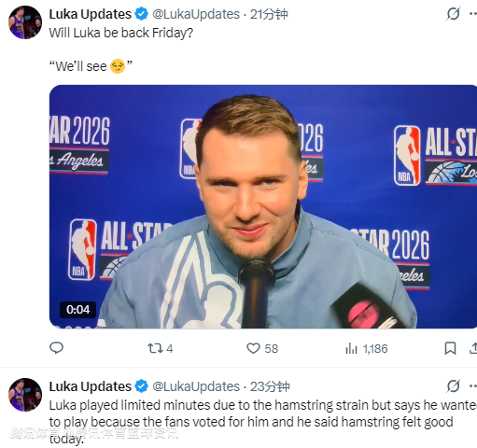Open the @LukaUpdates handle on first tweet
The width and height of the screenshot is (477, 448).
pos(196,14)
